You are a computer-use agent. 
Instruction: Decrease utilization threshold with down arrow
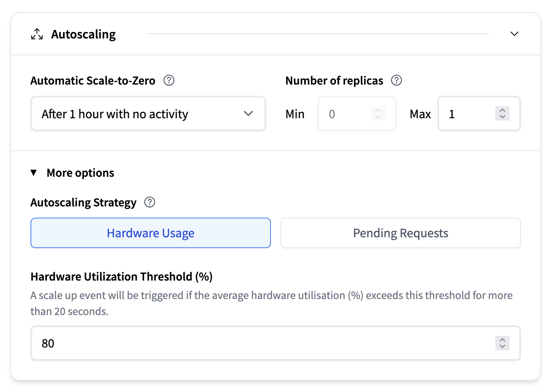coord(502,346)
